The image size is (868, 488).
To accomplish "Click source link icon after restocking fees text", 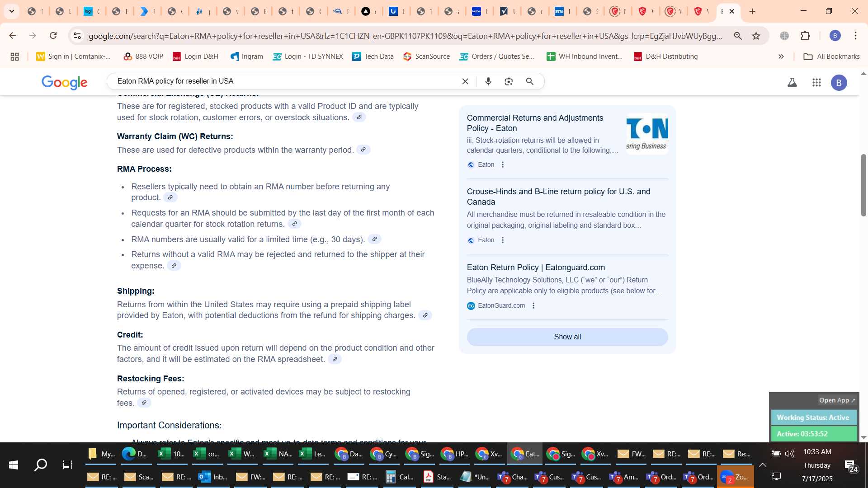I will coord(144,403).
